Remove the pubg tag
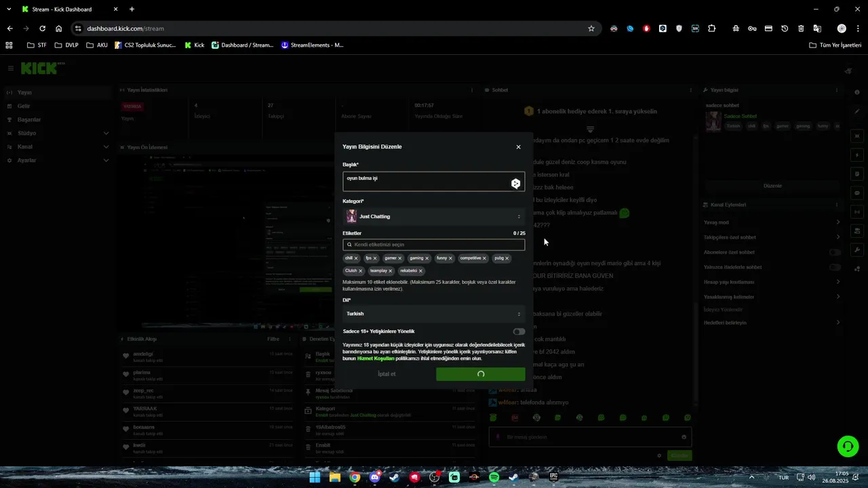Viewport: 868px width, 488px height. point(507,258)
